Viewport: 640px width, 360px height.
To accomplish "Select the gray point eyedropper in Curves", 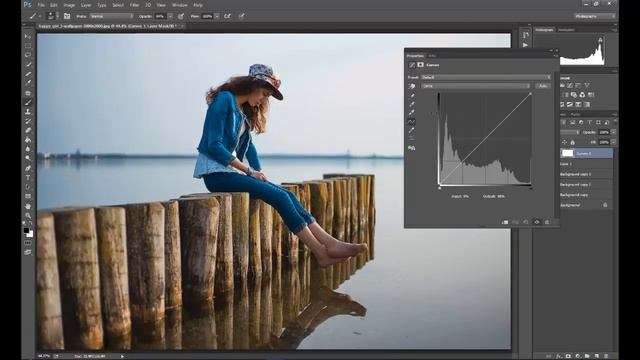I will (412, 104).
